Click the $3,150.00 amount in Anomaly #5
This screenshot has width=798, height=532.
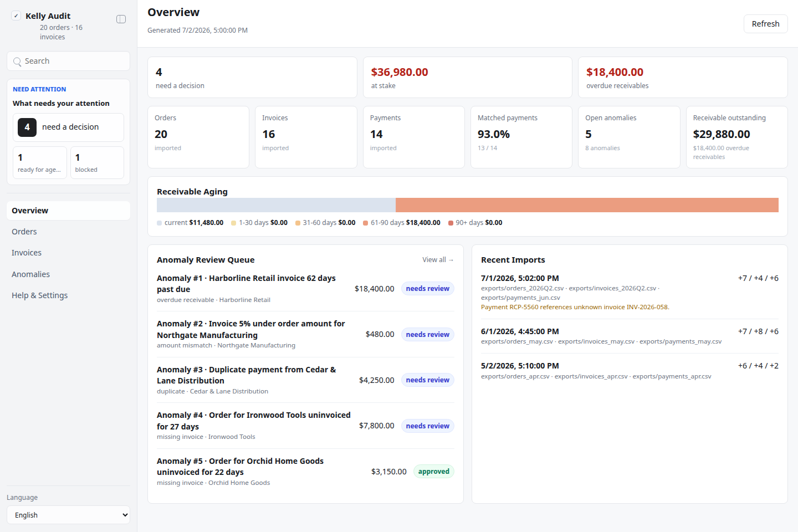(x=389, y=472)
